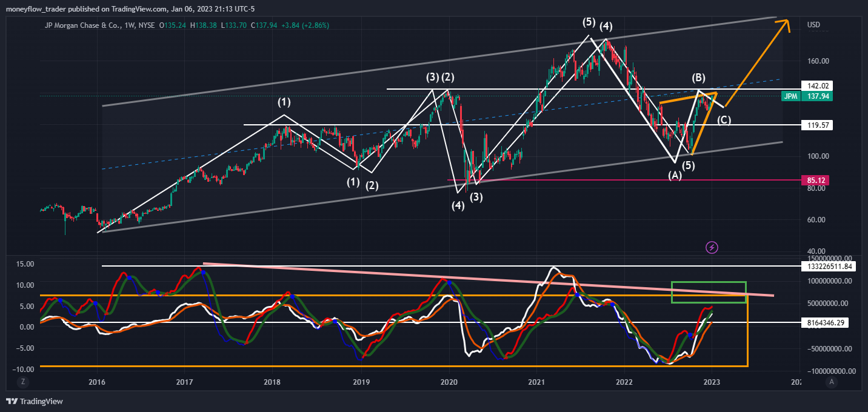Click the 2022 label on time axis

coord(624,382)
